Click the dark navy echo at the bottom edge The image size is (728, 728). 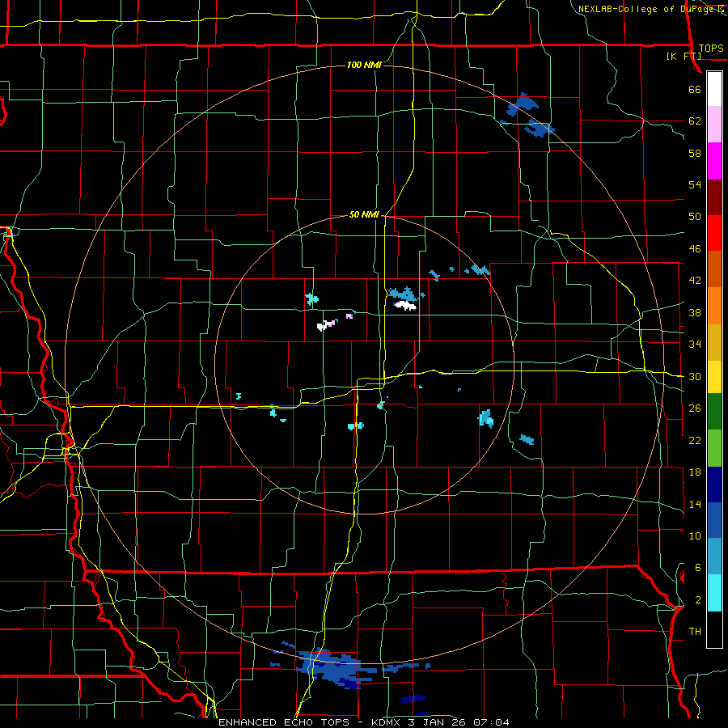coord(413,699)
